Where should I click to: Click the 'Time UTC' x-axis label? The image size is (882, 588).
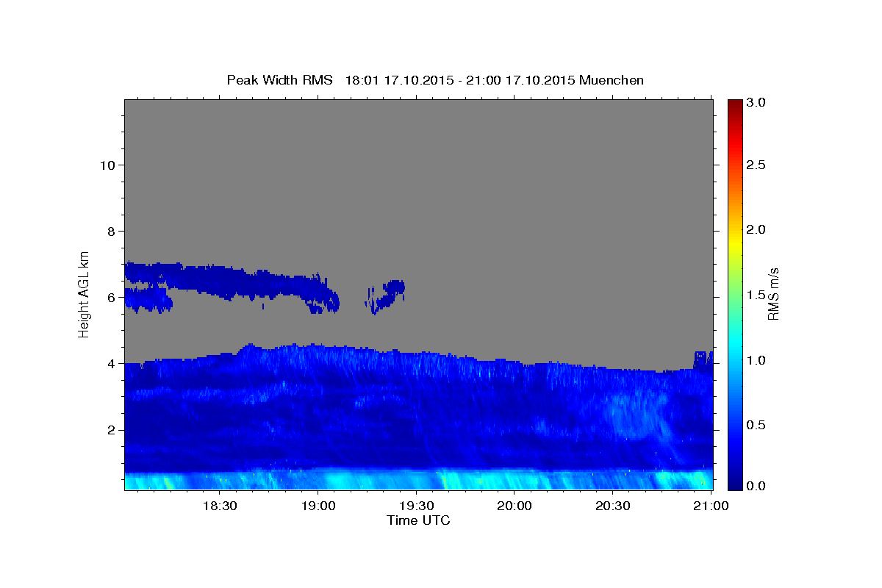[x=418, y=520]
